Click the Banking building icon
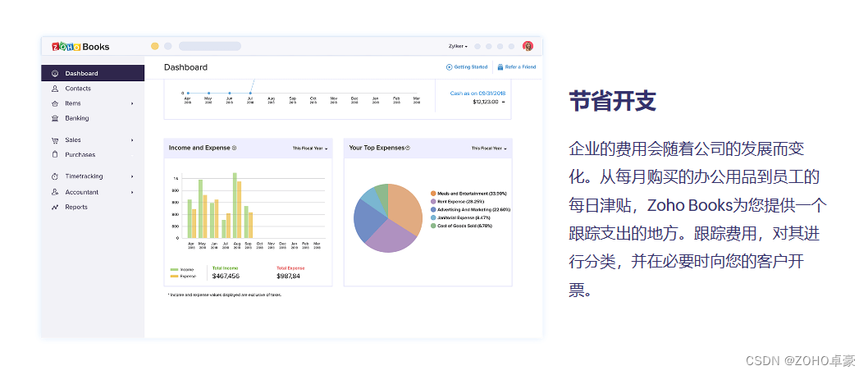 [55, 118]
